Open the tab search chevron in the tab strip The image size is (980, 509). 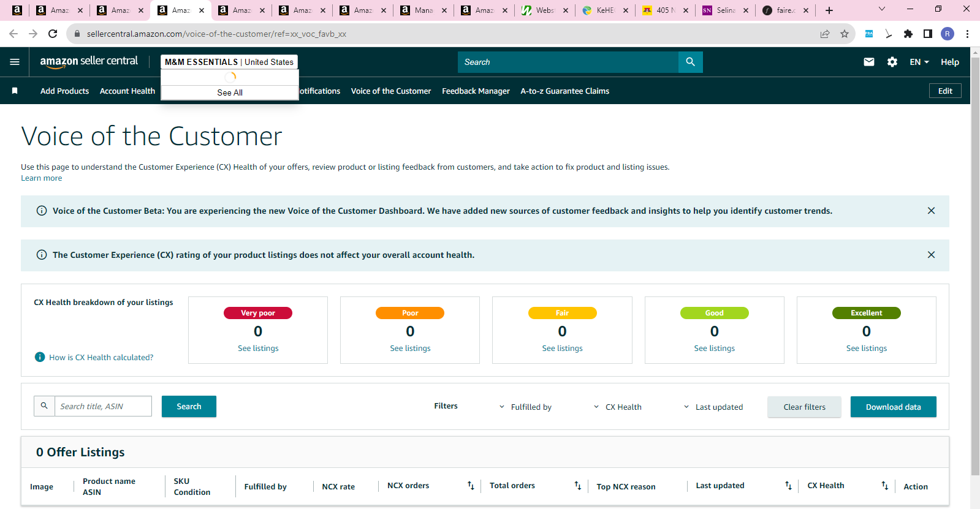pyautogui.click(x=882, y=9)
